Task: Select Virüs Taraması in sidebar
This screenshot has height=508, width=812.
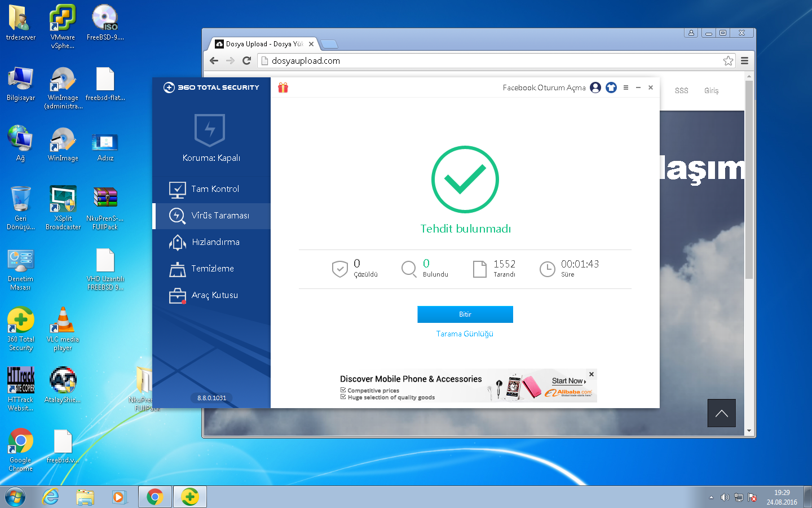Action: pos(211,216)
